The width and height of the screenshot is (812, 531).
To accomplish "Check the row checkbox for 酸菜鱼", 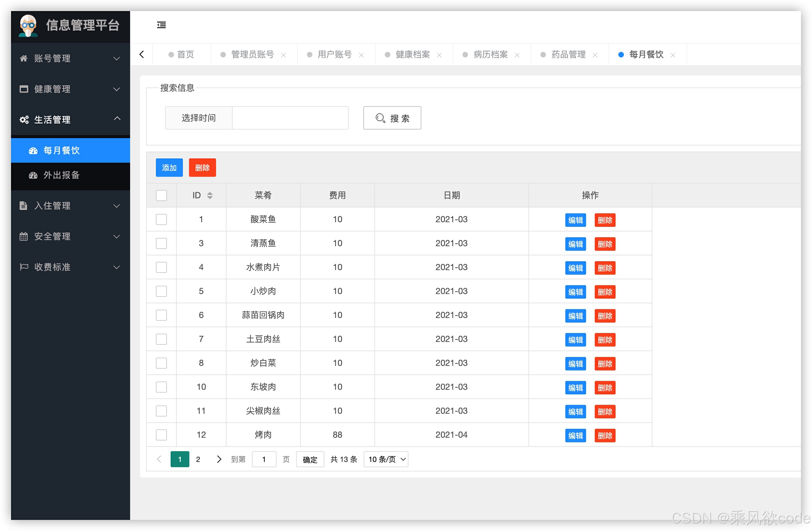I will tap(161, 219).
